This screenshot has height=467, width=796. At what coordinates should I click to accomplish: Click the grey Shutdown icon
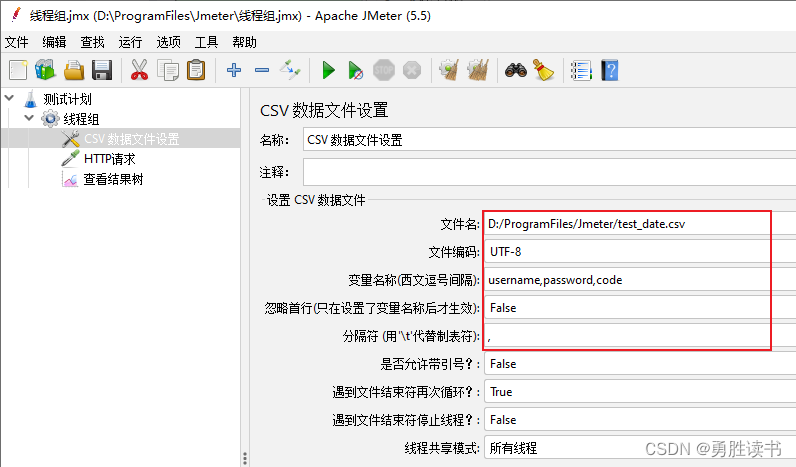point(412,70)
